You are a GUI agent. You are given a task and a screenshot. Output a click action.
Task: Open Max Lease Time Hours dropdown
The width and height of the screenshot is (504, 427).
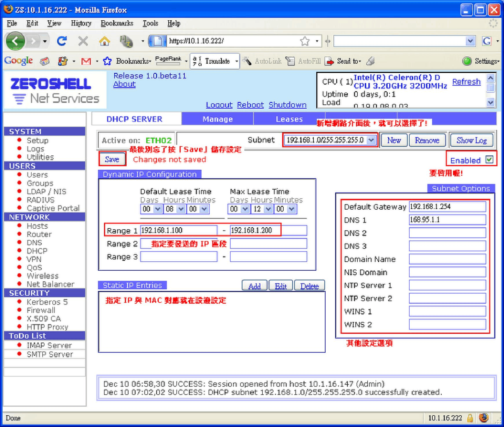tap(269, 209)
